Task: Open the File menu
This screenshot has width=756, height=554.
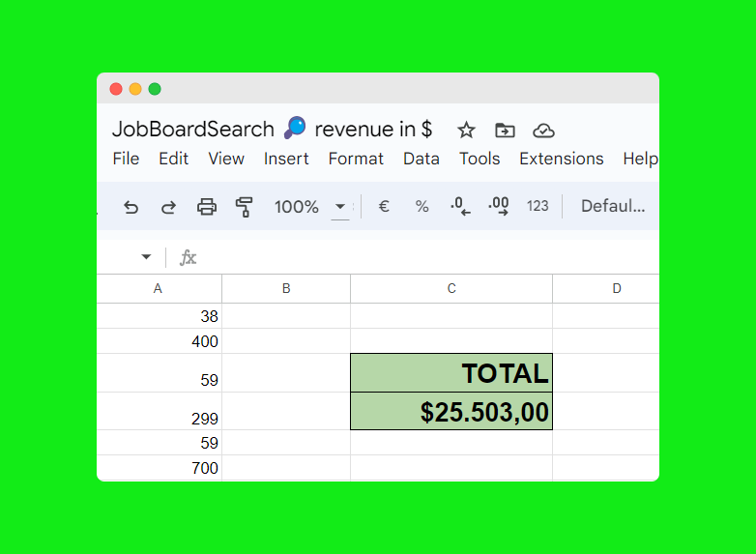Action: point(126,159)
